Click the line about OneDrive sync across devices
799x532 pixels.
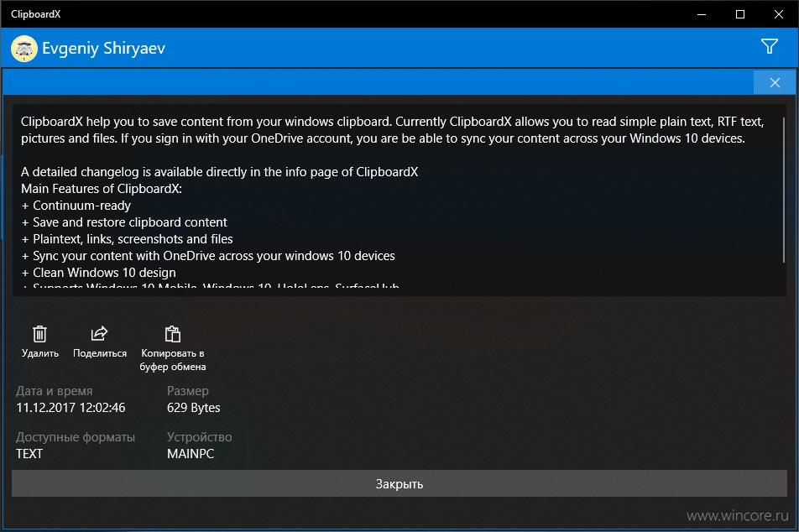click(208, 256)
